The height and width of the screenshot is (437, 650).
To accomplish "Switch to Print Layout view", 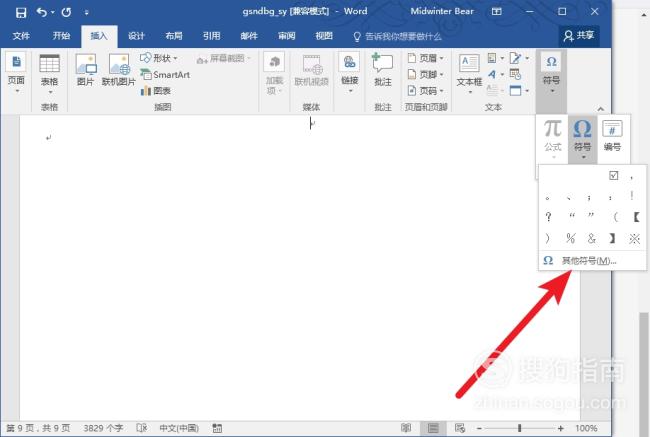I will (433, 428).
